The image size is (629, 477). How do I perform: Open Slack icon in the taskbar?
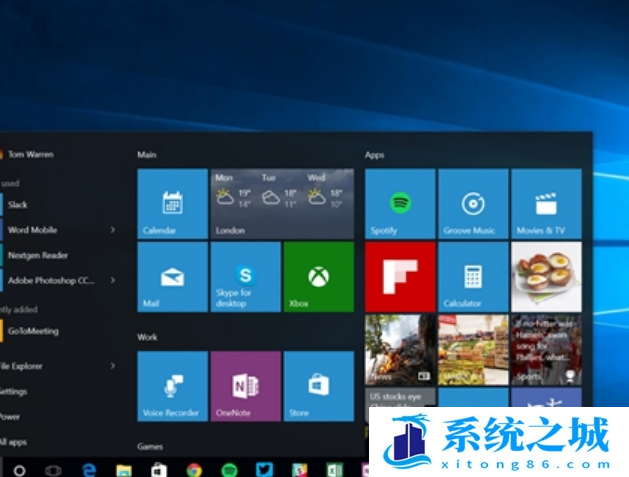coord(299,470)
